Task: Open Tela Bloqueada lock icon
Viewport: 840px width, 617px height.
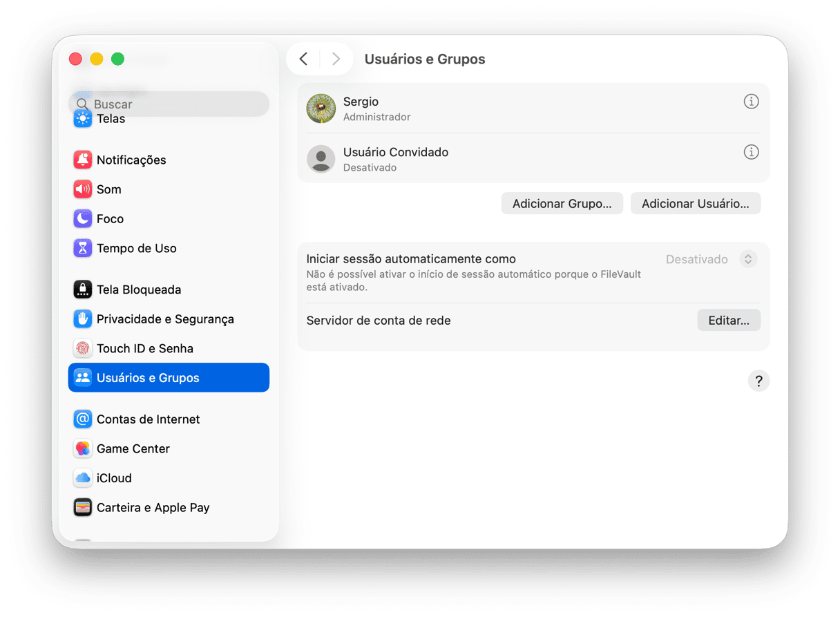Action: (x=83, y=289)
